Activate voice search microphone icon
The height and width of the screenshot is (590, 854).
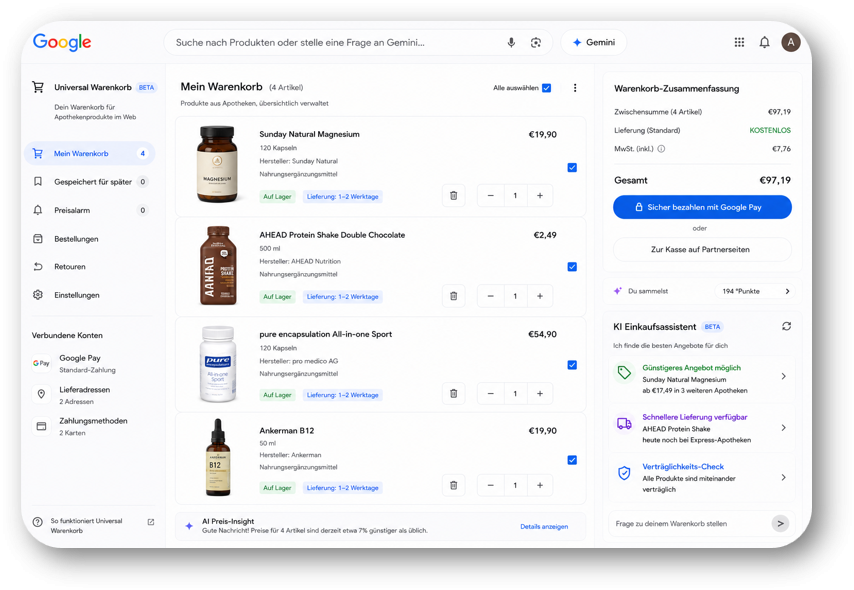coord(511,42)
